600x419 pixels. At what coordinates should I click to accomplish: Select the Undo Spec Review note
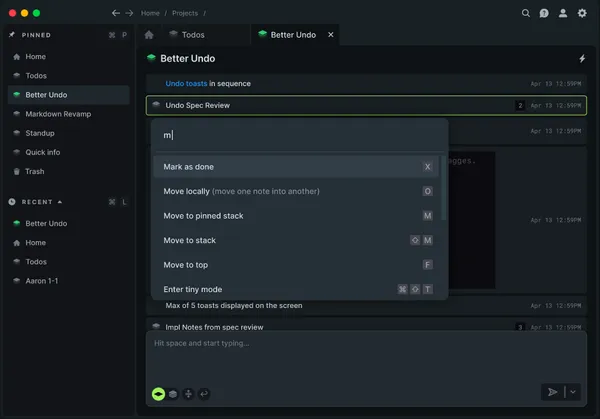coord(366,105)
